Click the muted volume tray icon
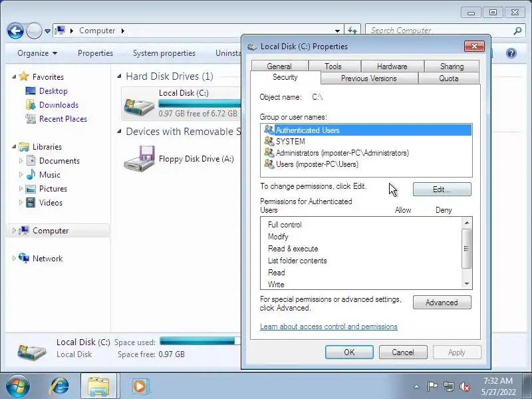Screen dimensions: 532x399 465,386
